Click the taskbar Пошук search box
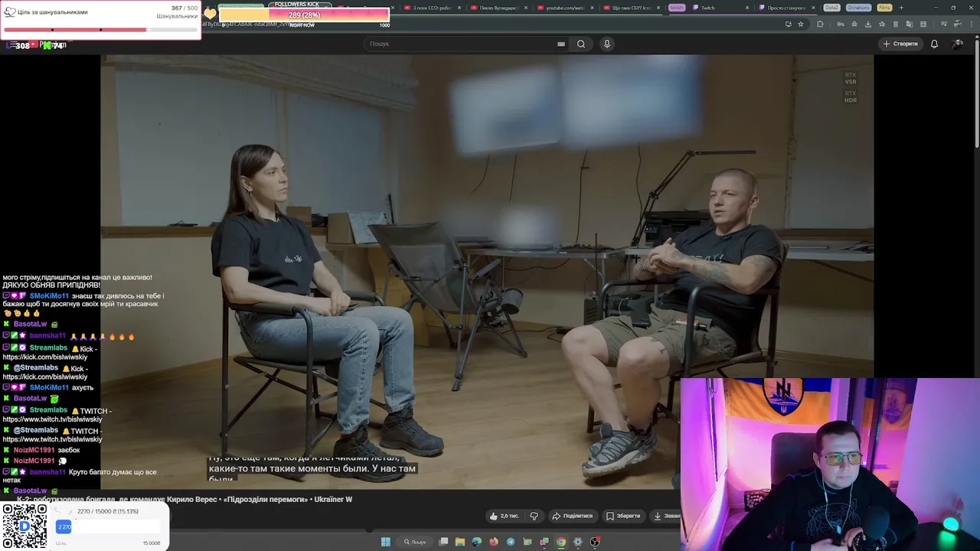 415,542
